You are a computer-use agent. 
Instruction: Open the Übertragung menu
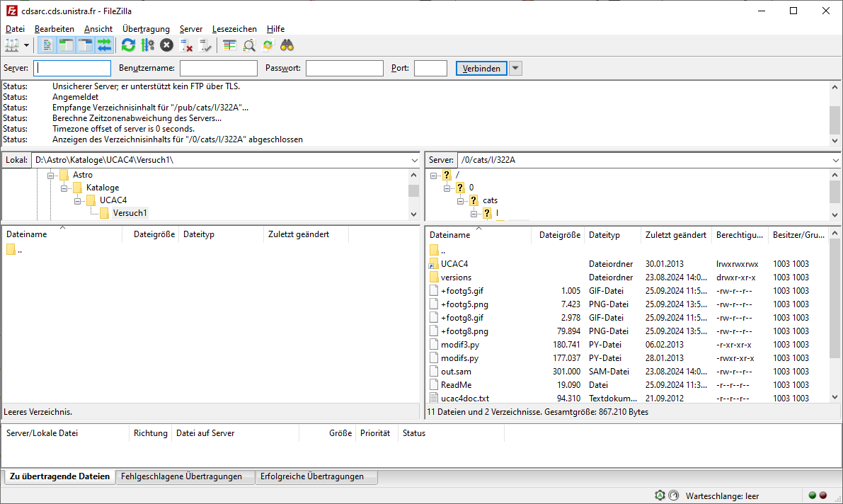coord(146,29)
